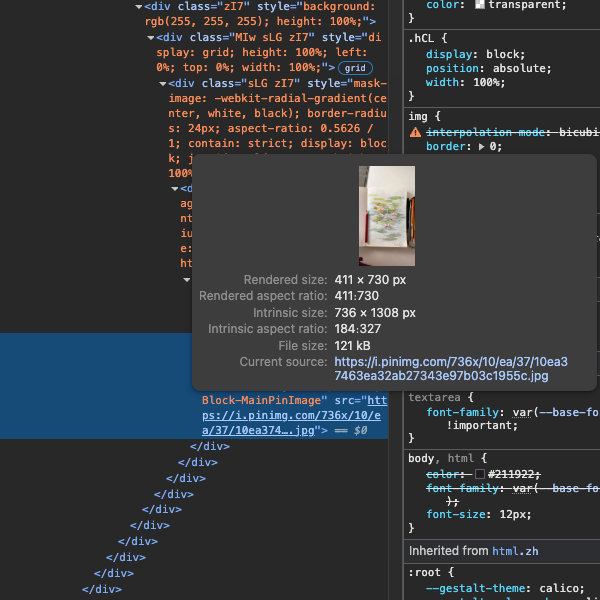This screenshot has height=600, width=600.
Task: Collapse the div with class zI7
Action: (139, 5)
